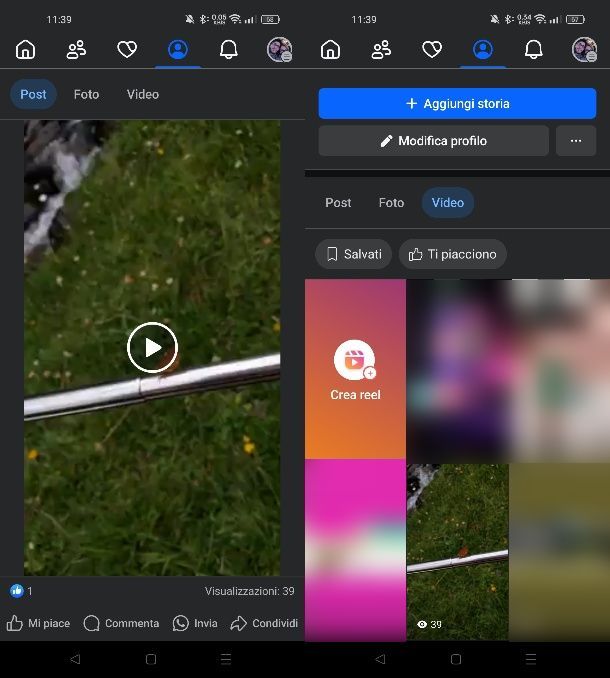Tap eye views icon on grass thumbnail

click(x=422, y=624)
